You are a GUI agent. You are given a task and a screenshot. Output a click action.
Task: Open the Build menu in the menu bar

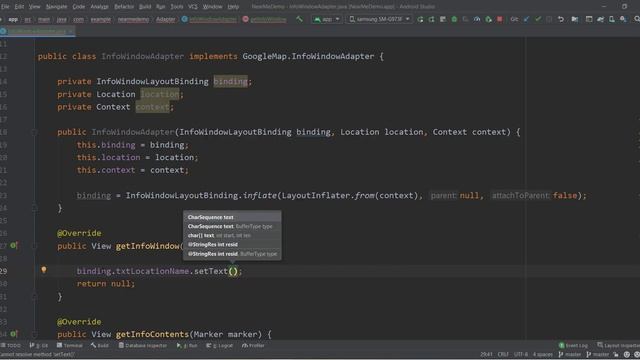(145, 7)
